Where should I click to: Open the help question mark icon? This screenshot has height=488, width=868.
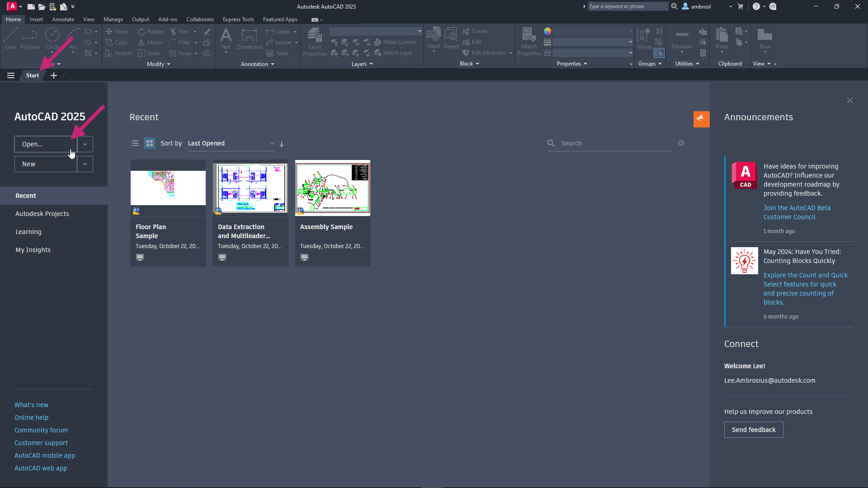[756, 6]
